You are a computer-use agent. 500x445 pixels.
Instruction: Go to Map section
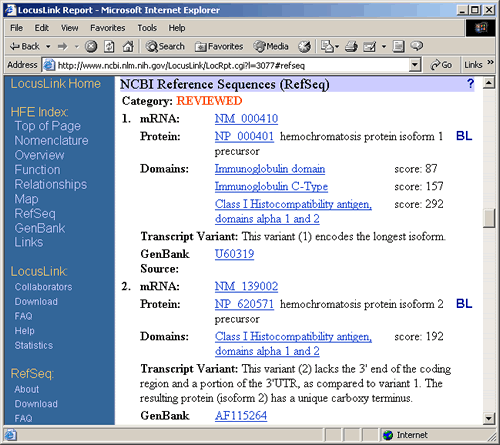tap(26, 199)
